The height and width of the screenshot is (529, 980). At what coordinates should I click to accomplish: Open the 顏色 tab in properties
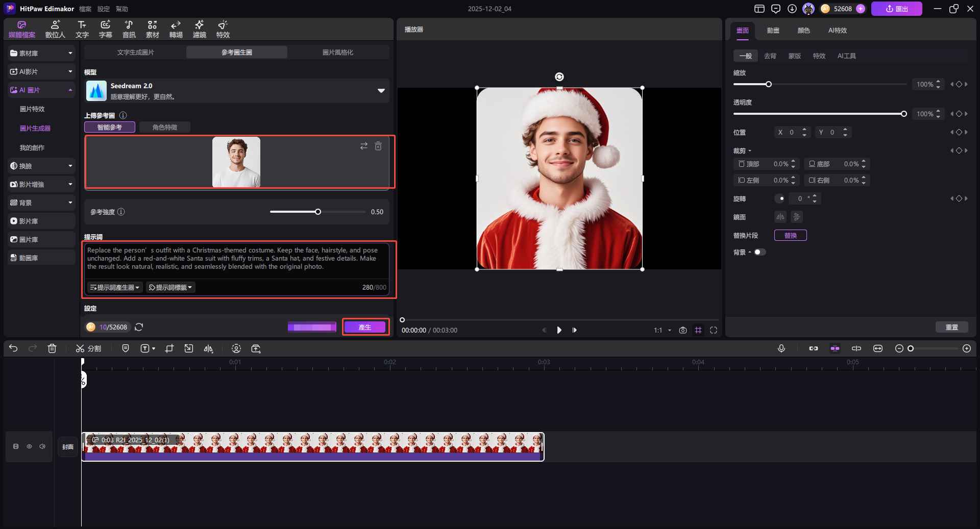tap(803, 31)
